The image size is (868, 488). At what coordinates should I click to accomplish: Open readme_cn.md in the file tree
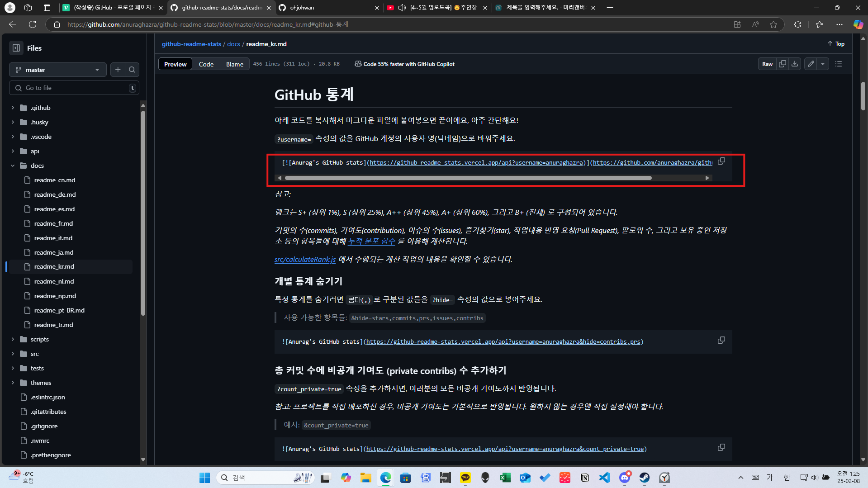point(55,180)
